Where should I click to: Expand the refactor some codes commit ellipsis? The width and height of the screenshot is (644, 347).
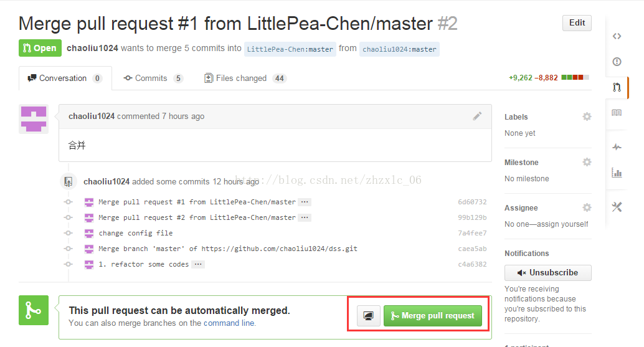coord(198,264)
